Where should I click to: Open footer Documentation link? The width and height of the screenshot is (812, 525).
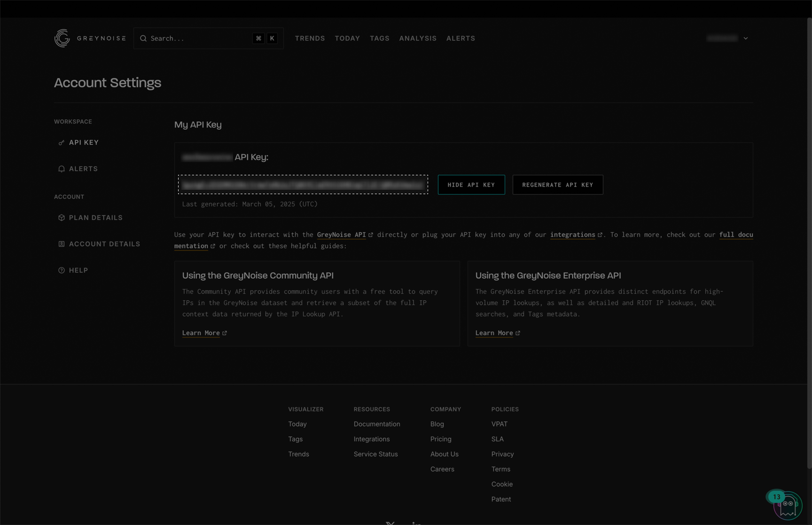click(377, 424)
